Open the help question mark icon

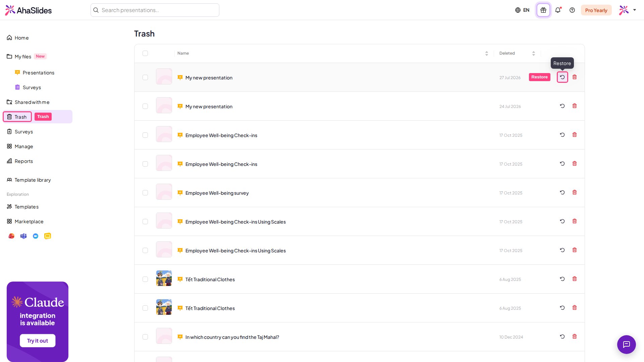[572, 10]
